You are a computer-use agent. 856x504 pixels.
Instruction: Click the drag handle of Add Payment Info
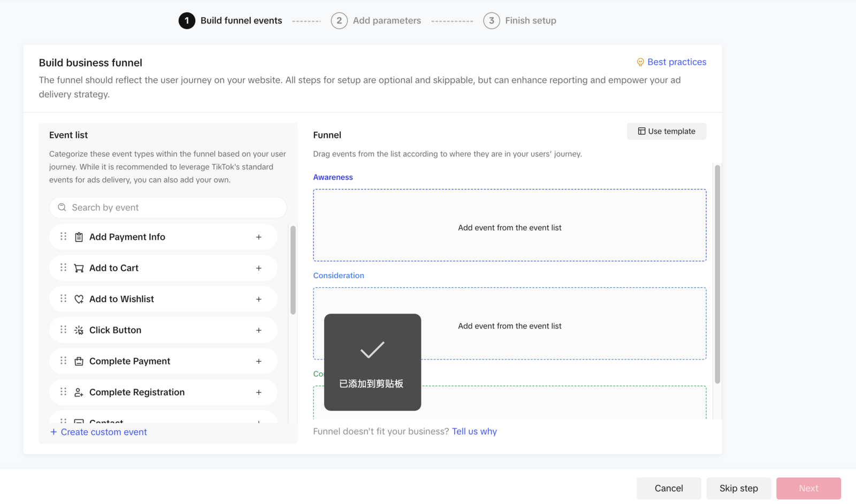63,236
